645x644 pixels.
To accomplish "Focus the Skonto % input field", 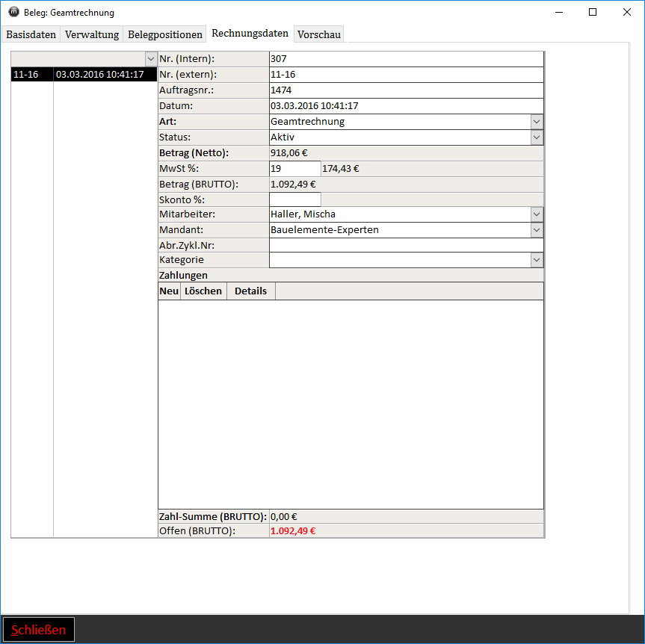I will (294, 199).
